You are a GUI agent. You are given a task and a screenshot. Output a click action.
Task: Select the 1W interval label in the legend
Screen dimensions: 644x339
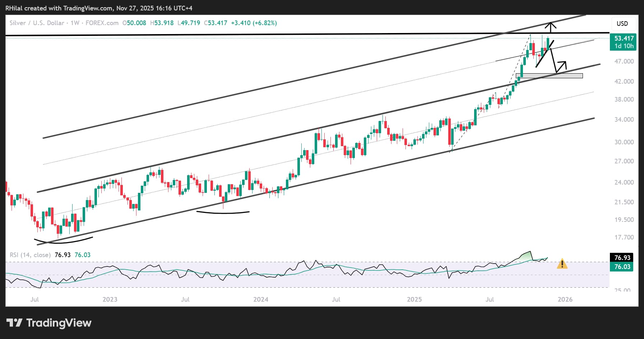coord(75,23)
